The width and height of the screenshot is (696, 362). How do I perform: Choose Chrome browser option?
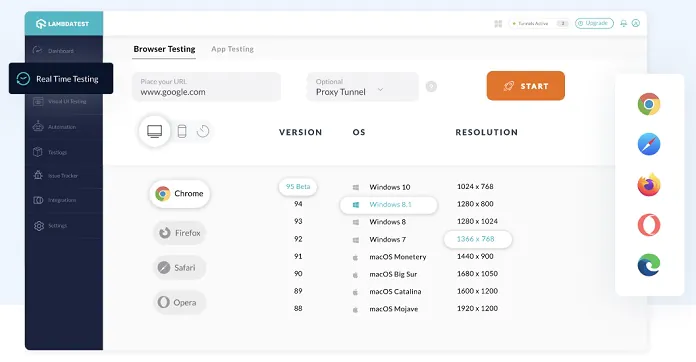coord(179,194)
